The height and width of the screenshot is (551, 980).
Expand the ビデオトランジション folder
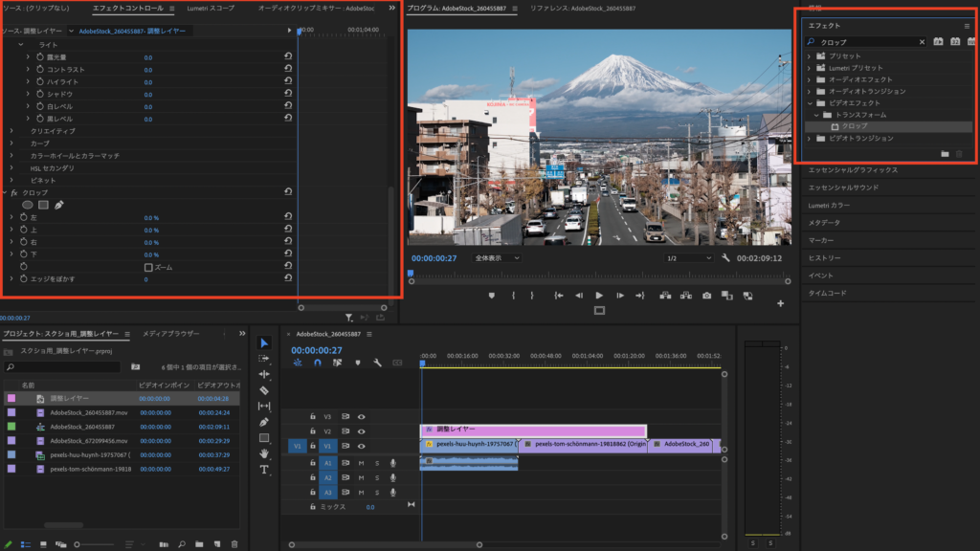click(810, 139)
